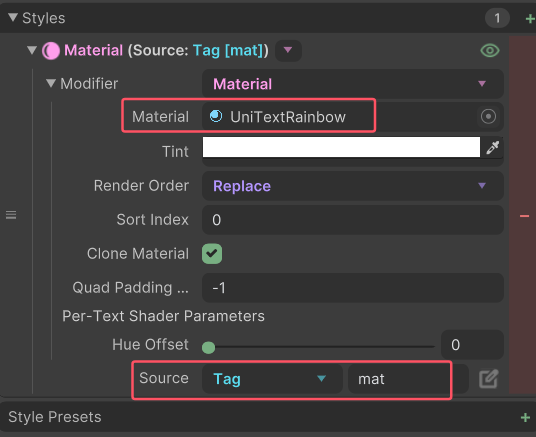Open the object picker for Material field

(x=488, y=117)
